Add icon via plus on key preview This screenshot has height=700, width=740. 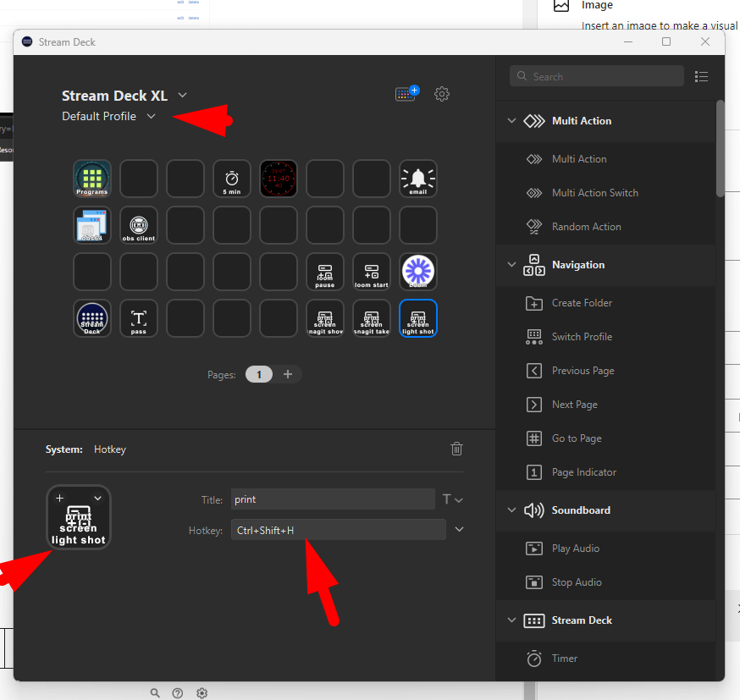coord(59,498)
